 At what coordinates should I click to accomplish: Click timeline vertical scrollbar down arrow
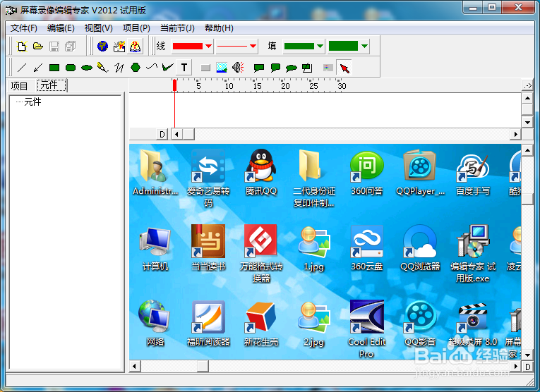click(527, 122)
